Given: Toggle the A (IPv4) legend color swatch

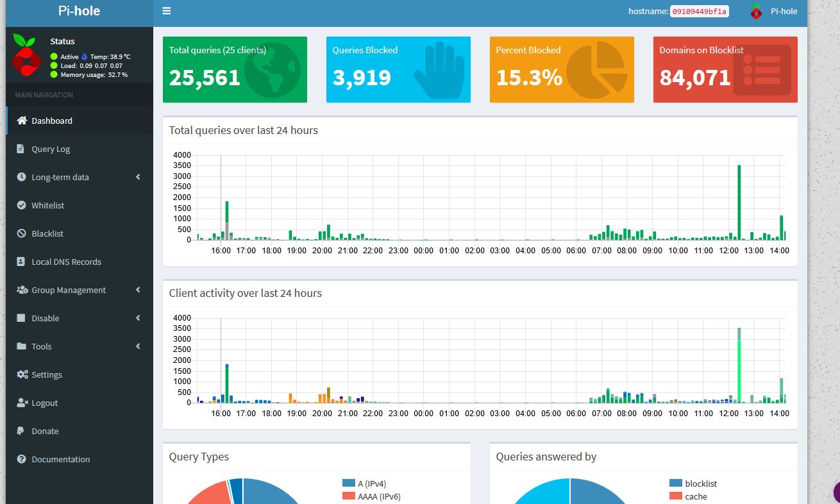Looking at the screenshot, I should coord(348,483).
